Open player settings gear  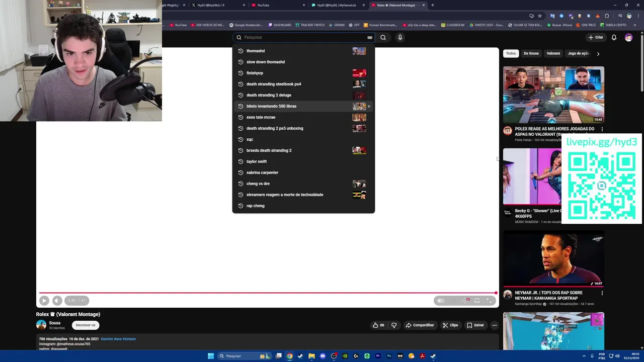click(465, 301)
